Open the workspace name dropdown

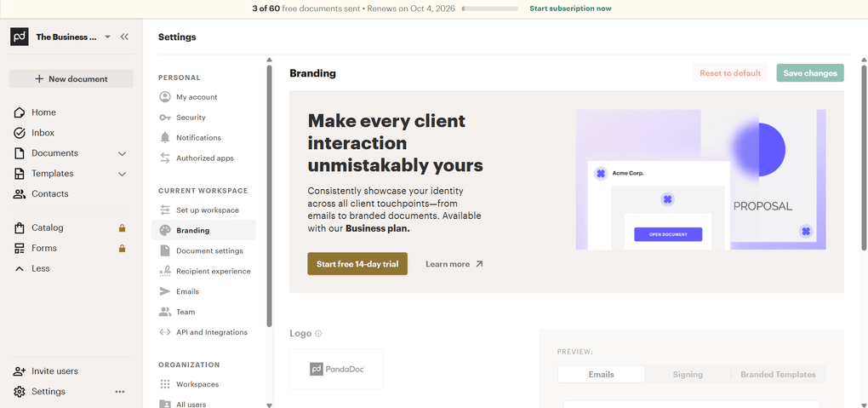(x=107, y=37)
